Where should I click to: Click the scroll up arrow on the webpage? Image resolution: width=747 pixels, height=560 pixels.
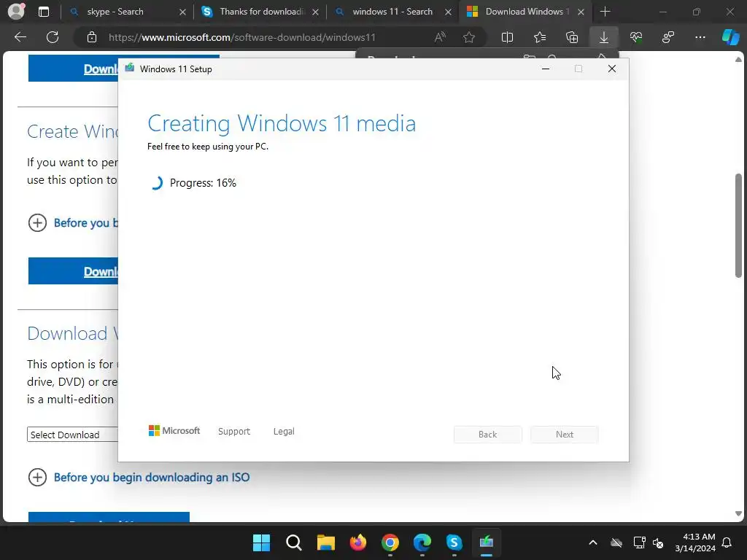click(x=738, y=60)
